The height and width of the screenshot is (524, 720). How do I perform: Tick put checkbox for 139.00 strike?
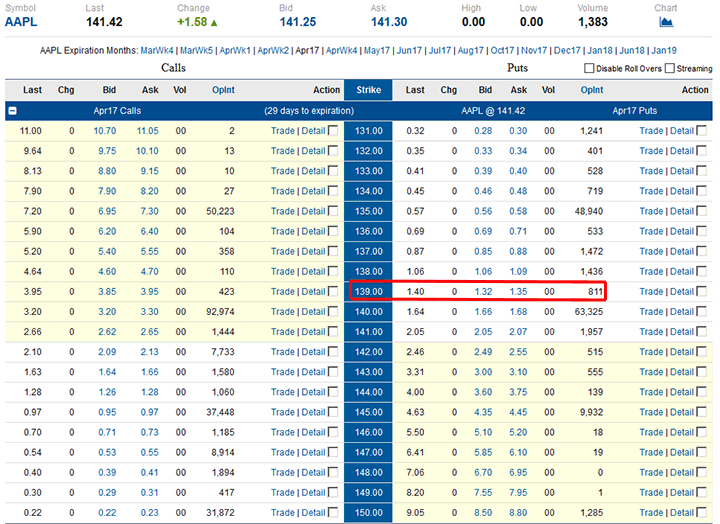(x=702, y=291)
